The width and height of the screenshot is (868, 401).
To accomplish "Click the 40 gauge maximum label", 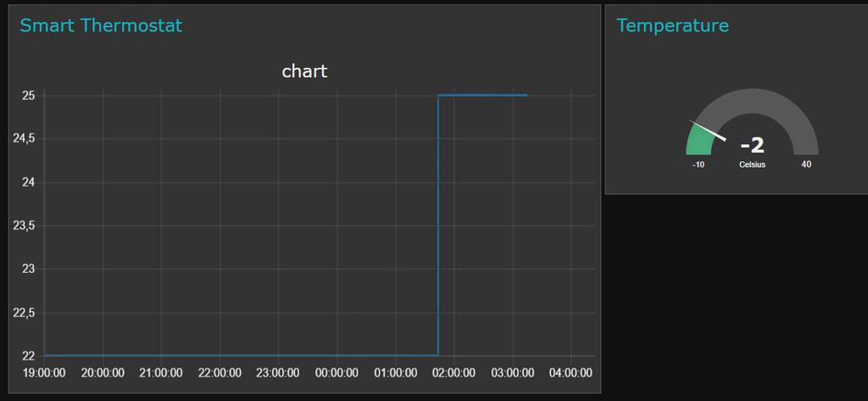I will [x=807, y=164].
